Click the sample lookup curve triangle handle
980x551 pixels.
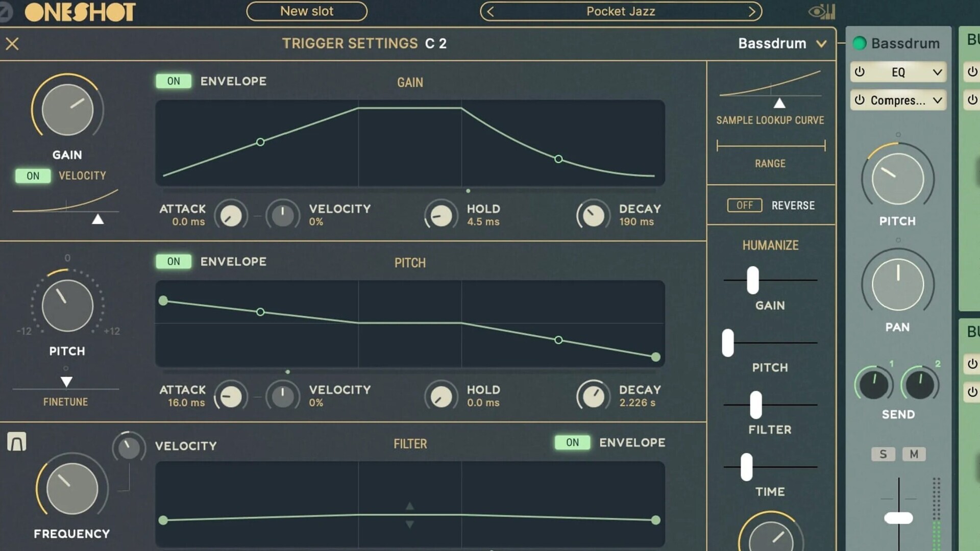tap(779, 103)
